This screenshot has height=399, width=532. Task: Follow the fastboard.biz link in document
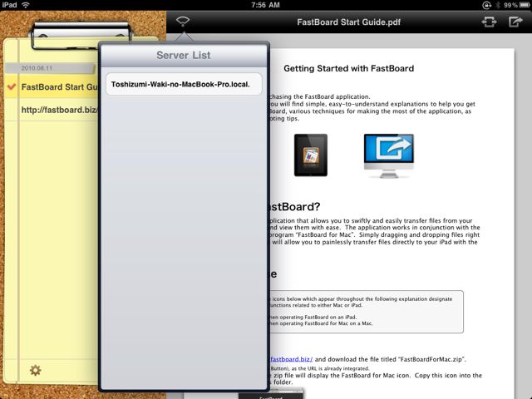[x=291, y=359]
